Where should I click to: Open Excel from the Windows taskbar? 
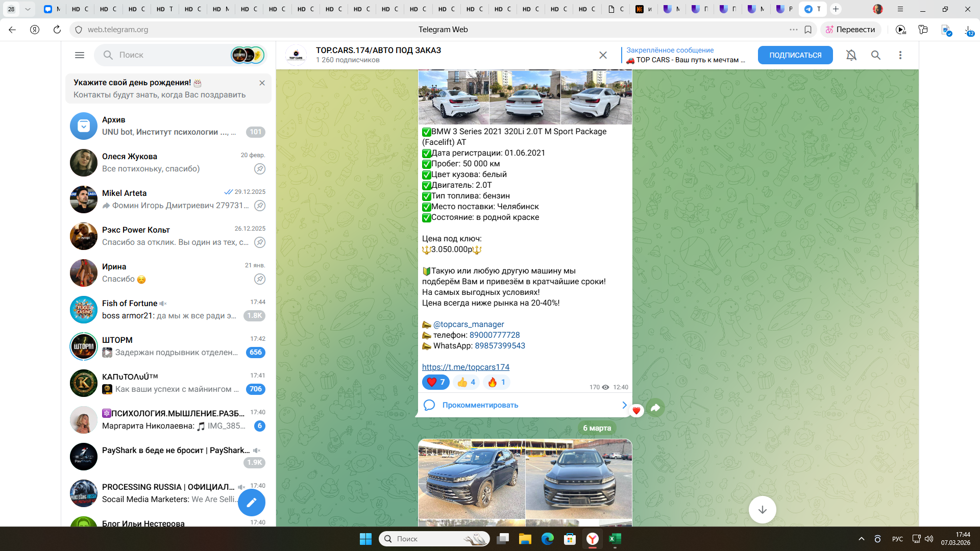pos(615,539)
